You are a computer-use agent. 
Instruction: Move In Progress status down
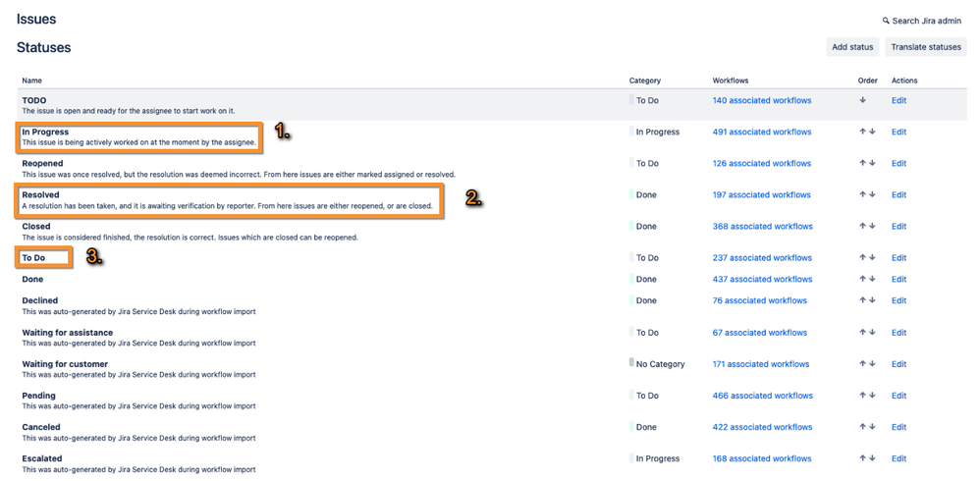pyautogui.click(x=872, y=132)
